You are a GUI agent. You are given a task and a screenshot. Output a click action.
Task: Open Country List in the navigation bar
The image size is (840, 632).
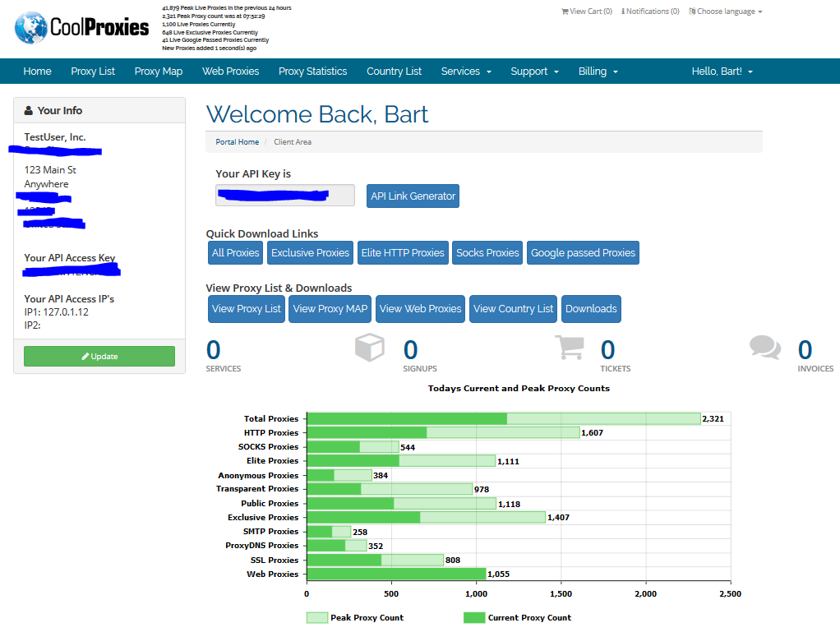tap(394, 72)
